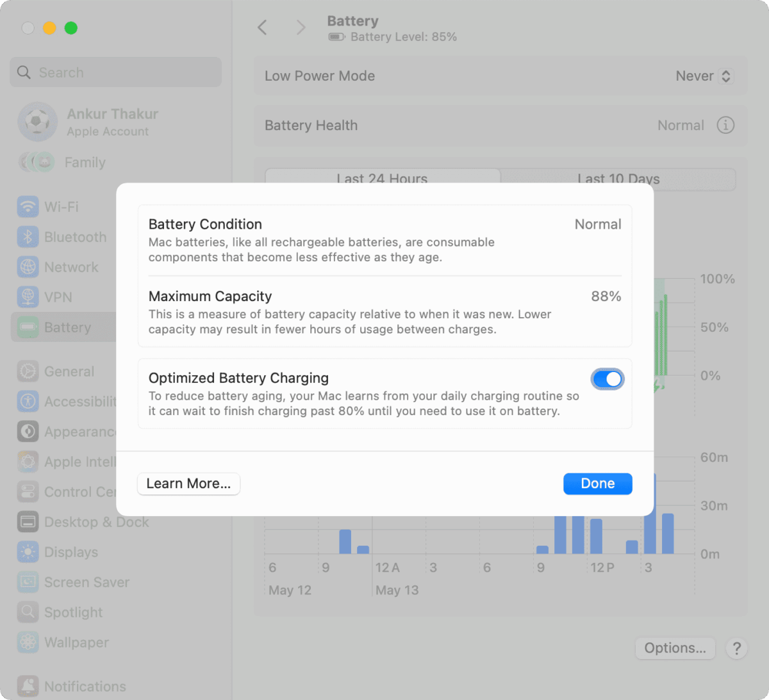
Task: Click the Family avatars icon
Action: tap(37, 163)
